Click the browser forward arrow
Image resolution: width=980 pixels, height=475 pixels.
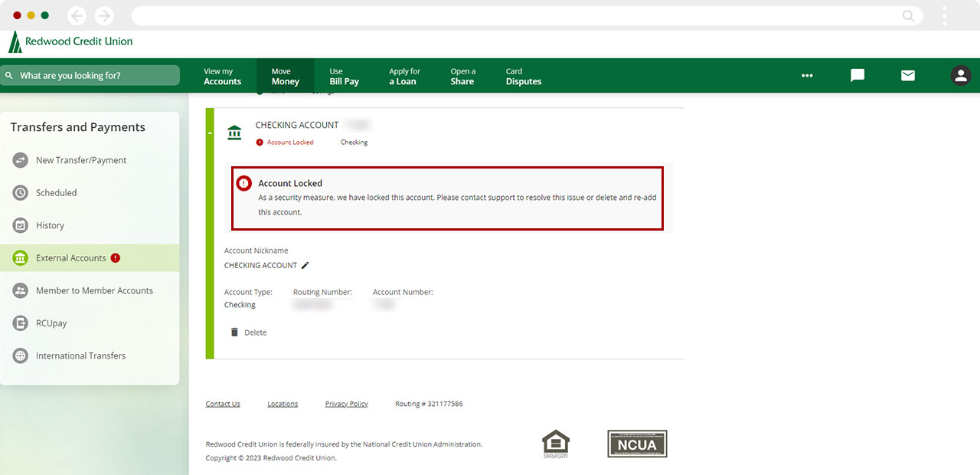[104, 15]
